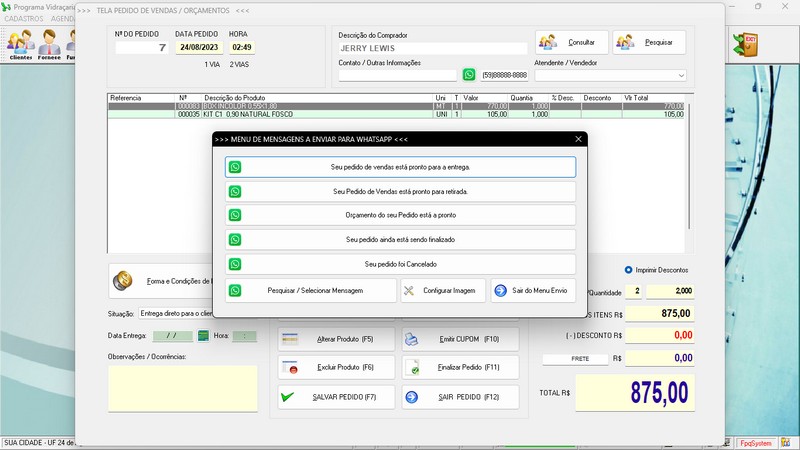Click WhatsApp icon on Orçamento message row
800x450 pixels.
[x=235, y=215]
